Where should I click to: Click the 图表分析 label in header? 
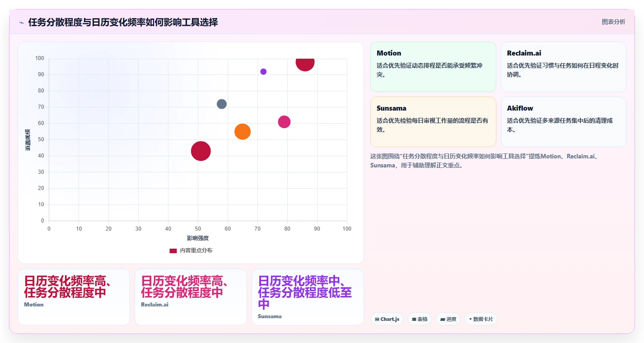pyautogui.click(x=613, y=22)
